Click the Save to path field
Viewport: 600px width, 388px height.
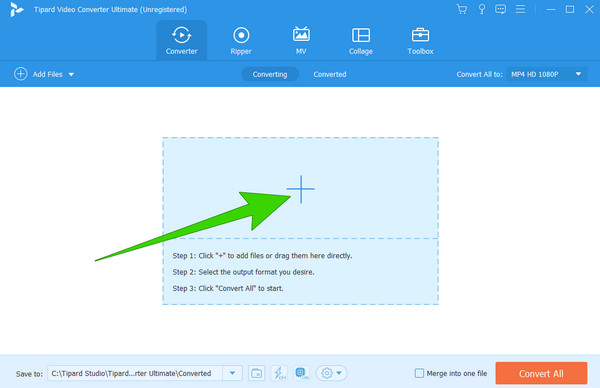[x=135, y=373]
